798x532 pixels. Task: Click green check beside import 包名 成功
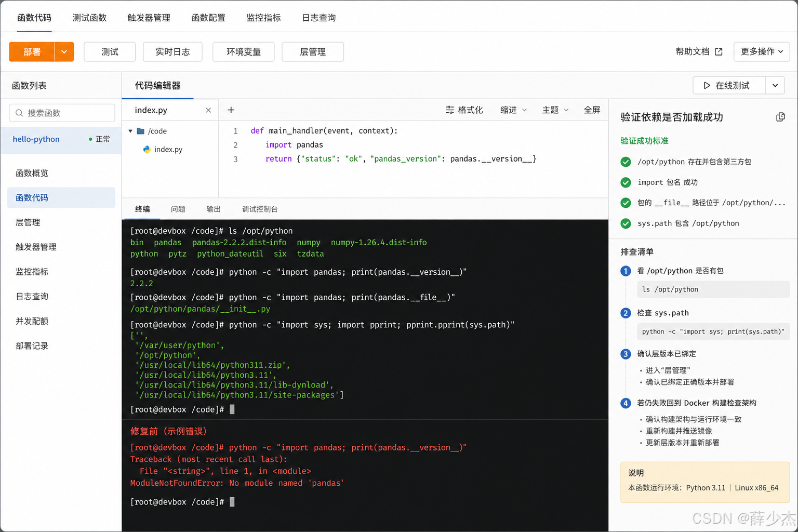(x=626, y=182)
